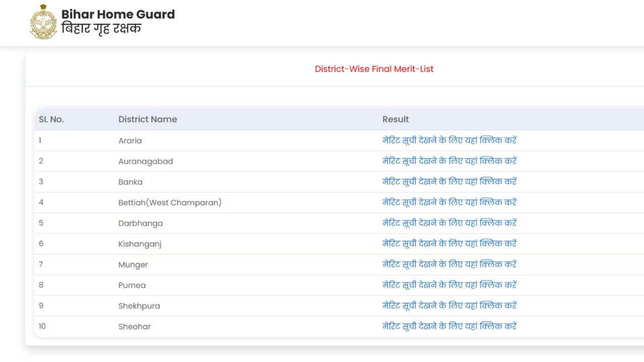Viewport: 644px width, 362px height.
Task: Click serial number 5 in Darbhanga row
Action: 41,223
